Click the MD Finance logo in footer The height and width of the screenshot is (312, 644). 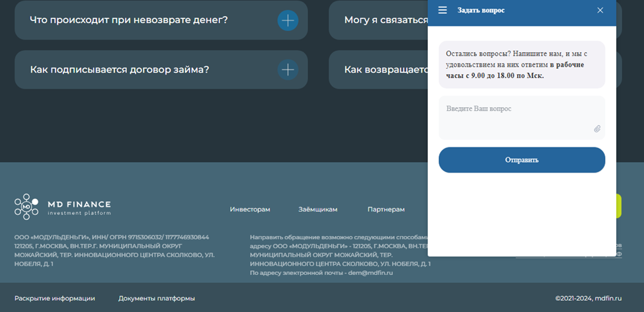point(62,207)
